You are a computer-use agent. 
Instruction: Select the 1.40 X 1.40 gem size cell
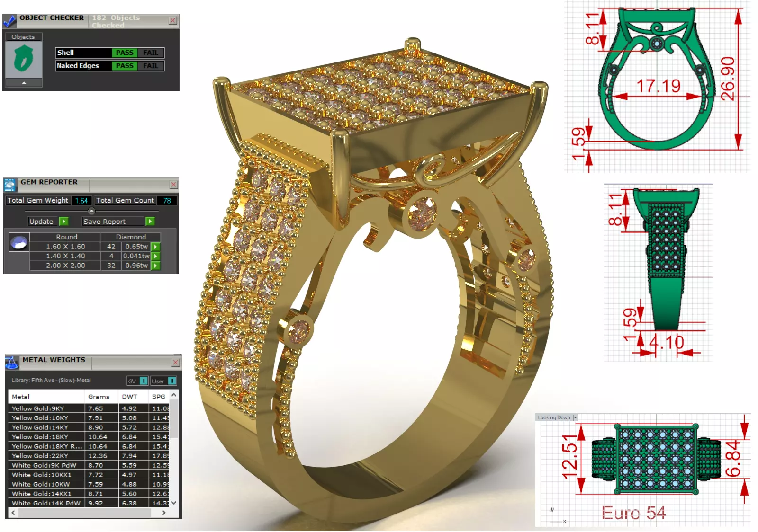coord(65,256)
